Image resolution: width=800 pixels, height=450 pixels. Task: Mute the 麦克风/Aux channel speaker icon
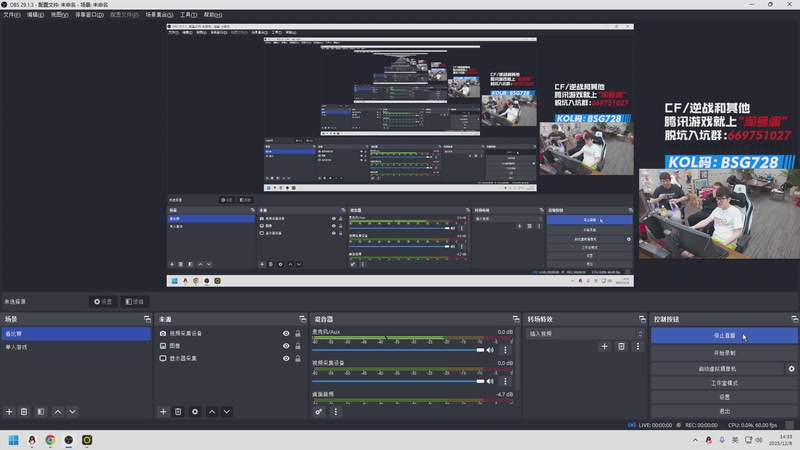pos(490,350)
